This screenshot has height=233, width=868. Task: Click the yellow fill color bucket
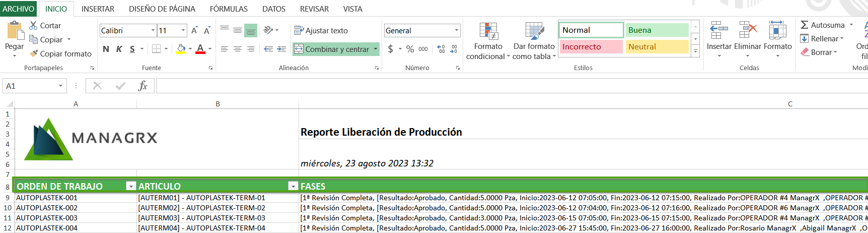(x=181, y=49)
